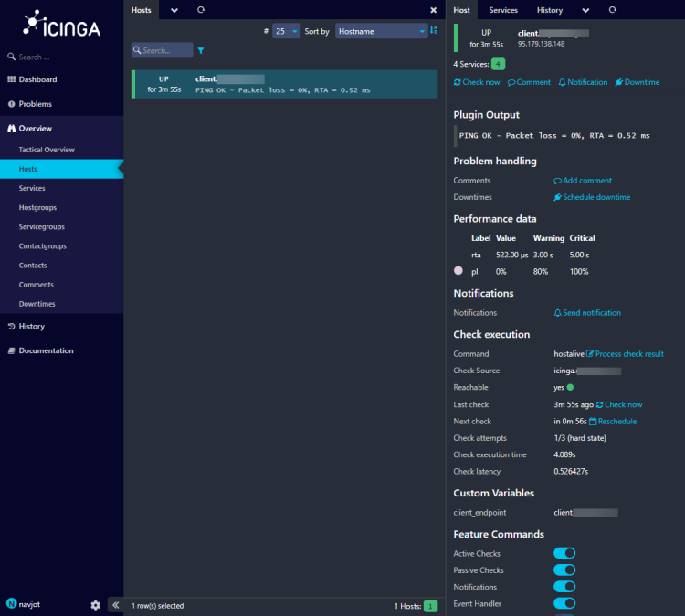This screenshot has width=685, height=616.
Task: Disable the Active Checks toggle
Action: 564,553
